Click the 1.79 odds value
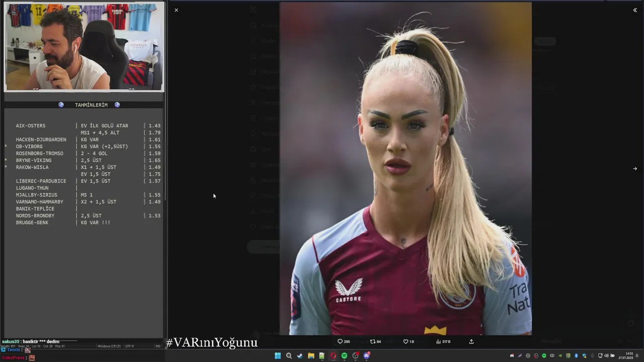The image size is (644, 362). 154,133
